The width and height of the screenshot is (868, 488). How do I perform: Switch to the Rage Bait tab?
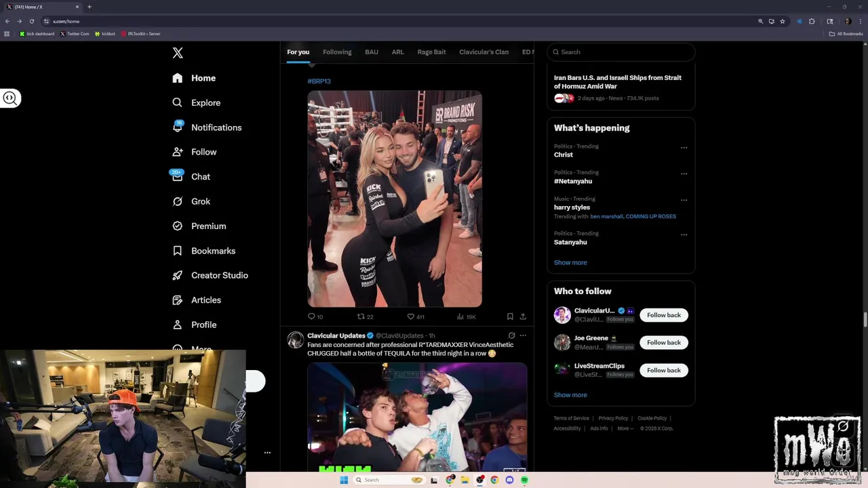(431, 52)
